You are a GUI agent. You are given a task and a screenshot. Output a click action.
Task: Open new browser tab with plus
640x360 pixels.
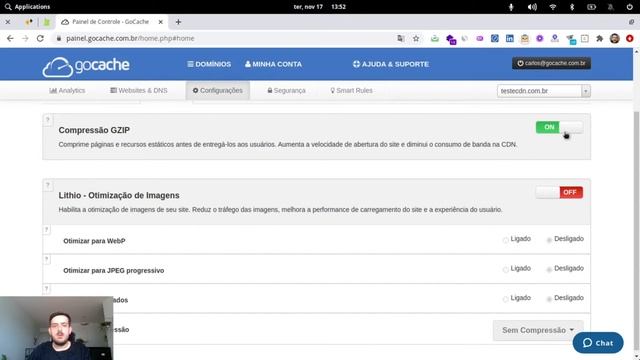pyautogui.click(x=178, y=22)
